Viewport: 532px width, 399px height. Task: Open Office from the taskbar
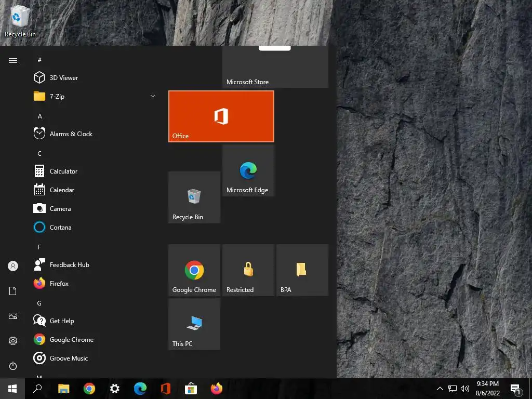[x=166, y=389]
